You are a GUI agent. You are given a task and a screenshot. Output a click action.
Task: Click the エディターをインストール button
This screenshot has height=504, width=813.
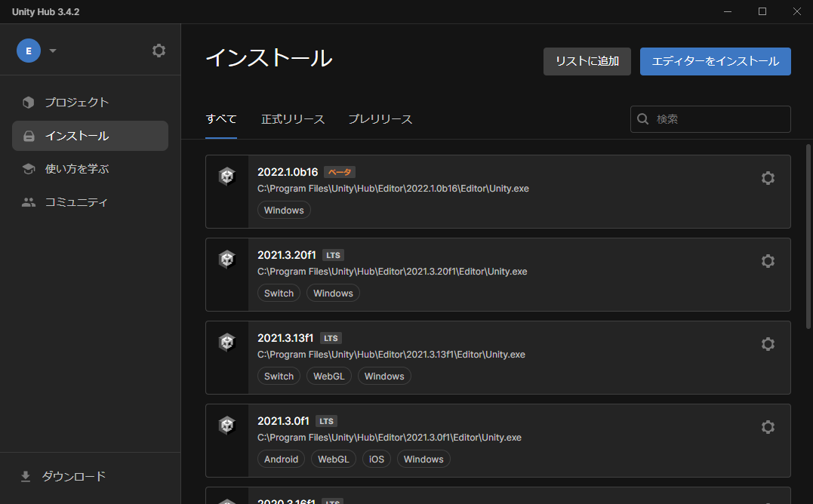(716, 62)
